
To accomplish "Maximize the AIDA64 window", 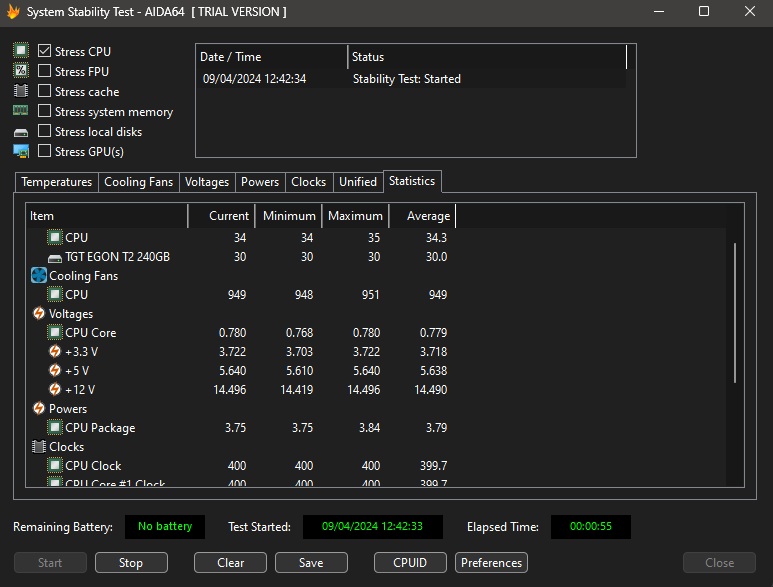I will (x=704, y=11).
